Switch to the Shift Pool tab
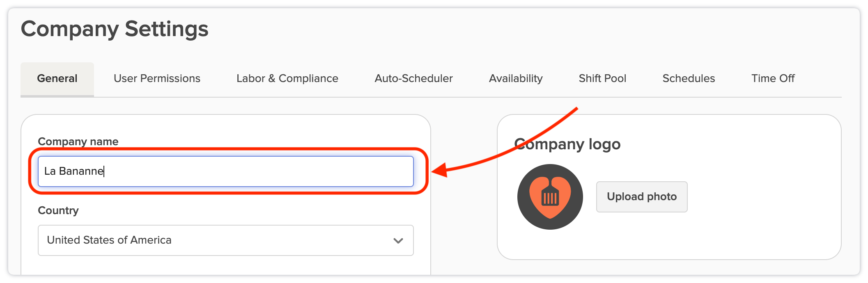 602,78
